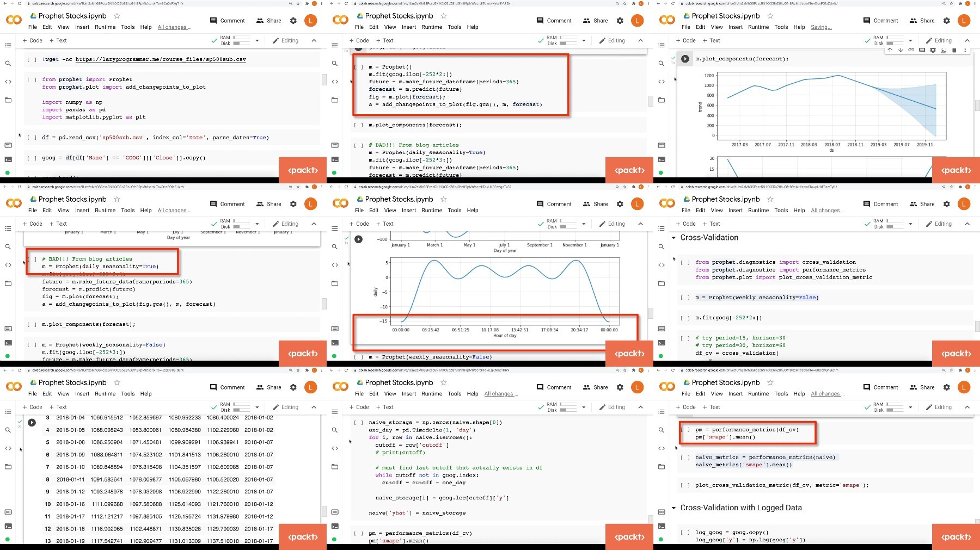Image resolution: width=980 pixels, height=550 pixels.
Task: Open Runtime menu in the Prophet() fit panel
Action: pos(432,27)
